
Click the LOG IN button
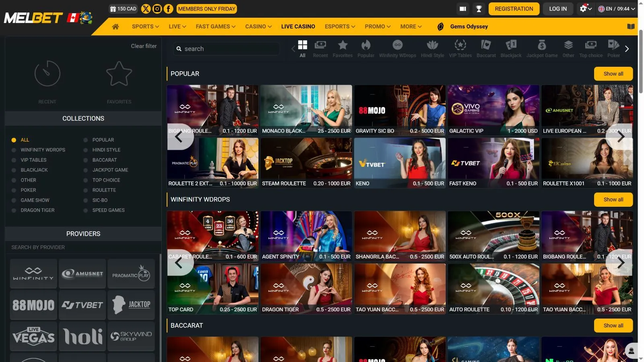[x=558, y=9]
